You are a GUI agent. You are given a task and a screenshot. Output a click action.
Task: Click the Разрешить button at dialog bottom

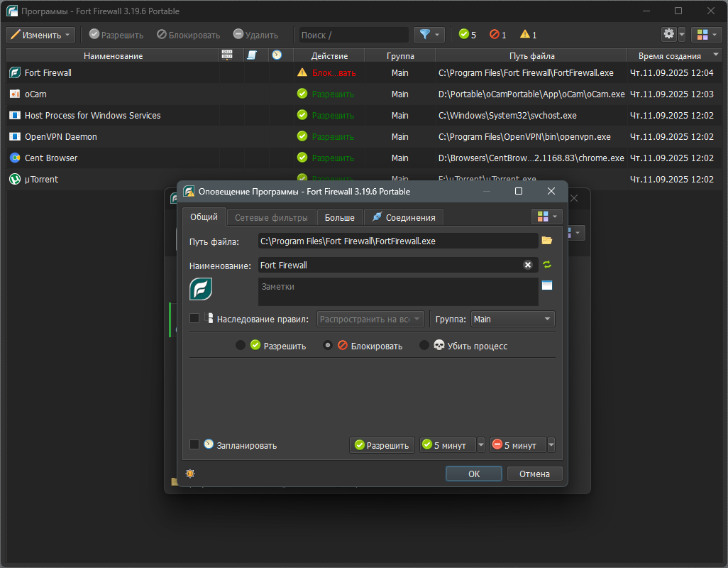pos(382,445)
